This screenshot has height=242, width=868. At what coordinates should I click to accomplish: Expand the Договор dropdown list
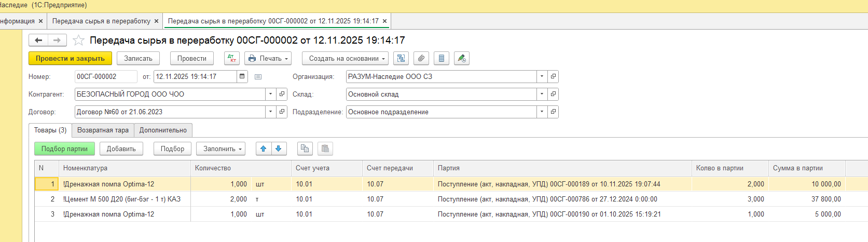click(270, 112)
